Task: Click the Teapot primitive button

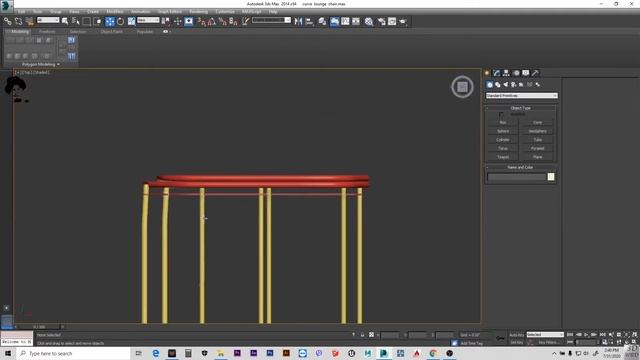Action: coord(503,157)
